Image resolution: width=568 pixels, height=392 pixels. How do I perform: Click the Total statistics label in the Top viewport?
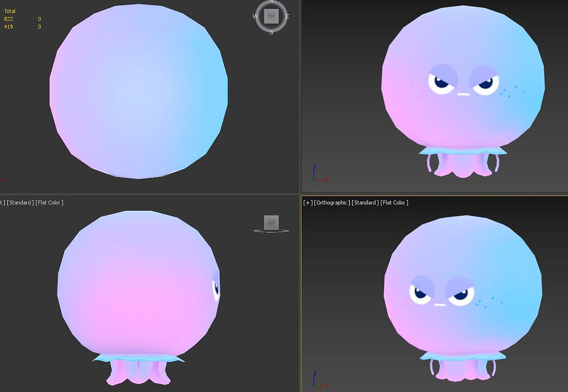10,11
